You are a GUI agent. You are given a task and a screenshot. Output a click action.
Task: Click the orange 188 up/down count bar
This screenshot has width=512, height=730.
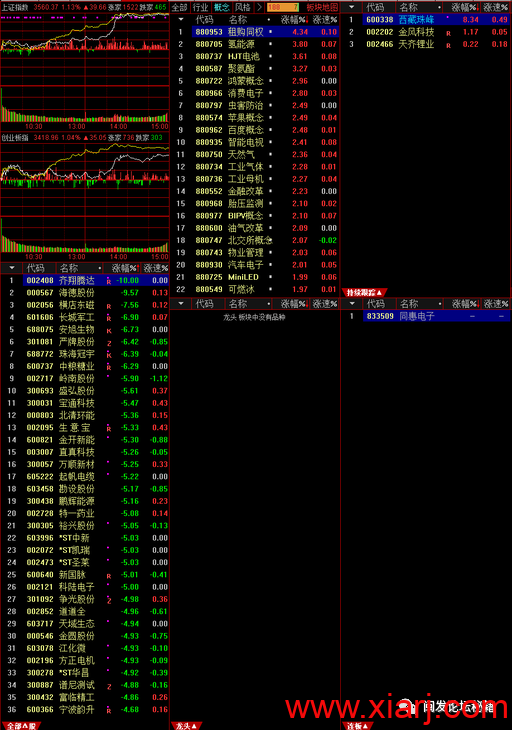click(x=283, y=7)
